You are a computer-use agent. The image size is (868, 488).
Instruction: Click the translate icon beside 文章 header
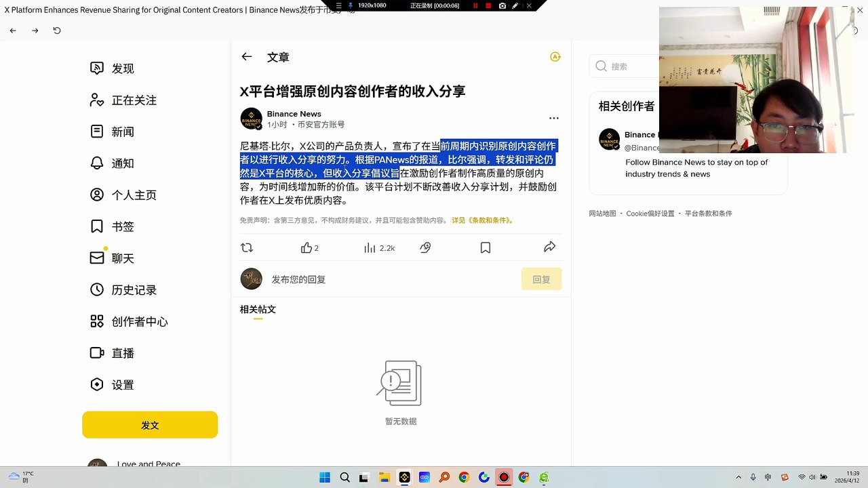coord(555,57)
